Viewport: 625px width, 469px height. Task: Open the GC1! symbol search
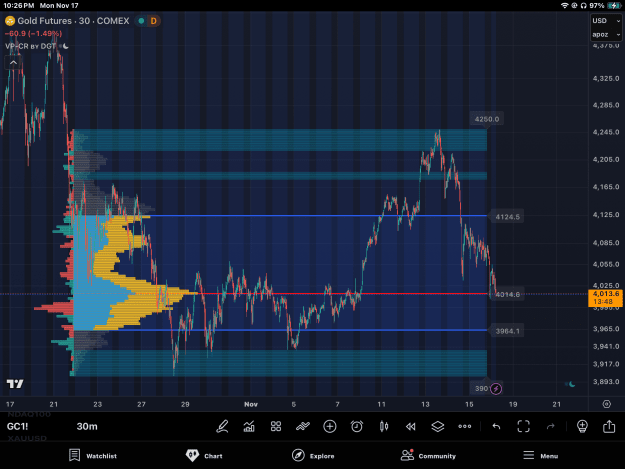18,426
